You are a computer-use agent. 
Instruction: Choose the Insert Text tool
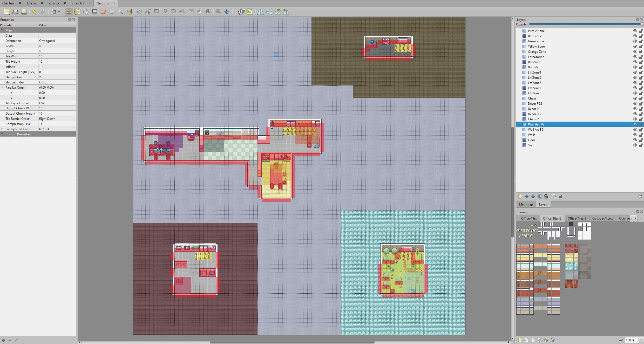click(207, 12)
